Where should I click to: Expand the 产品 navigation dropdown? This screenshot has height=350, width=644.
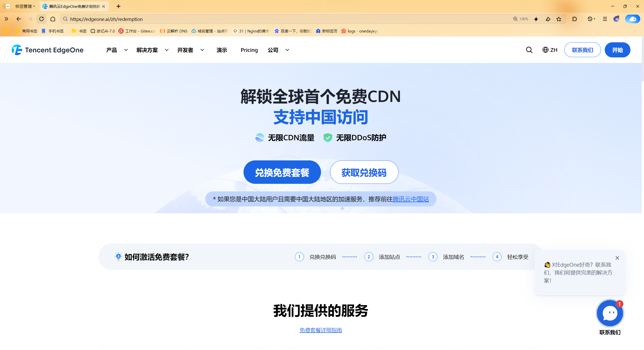(126, 50)
